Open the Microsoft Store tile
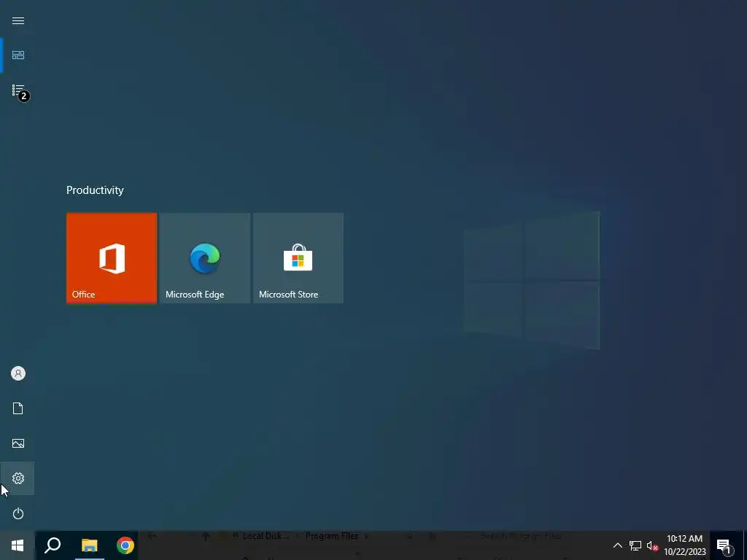The height and width of the screenshot is (560, 747). tap(298, 257)
